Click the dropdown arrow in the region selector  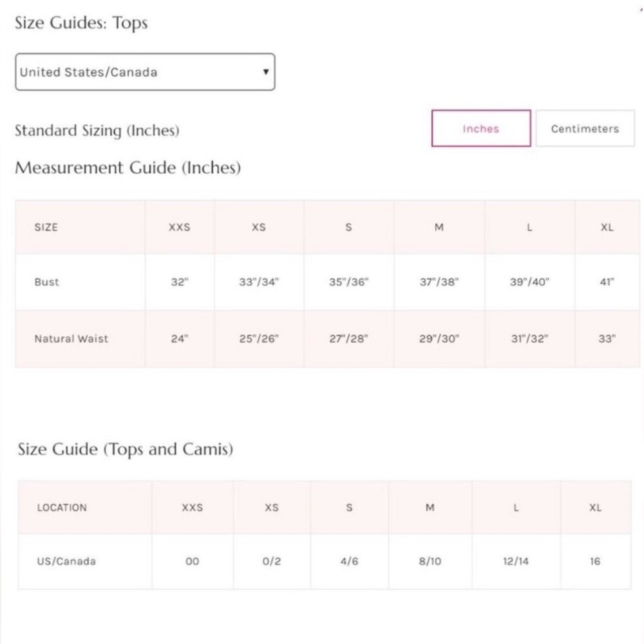point(265,72)
